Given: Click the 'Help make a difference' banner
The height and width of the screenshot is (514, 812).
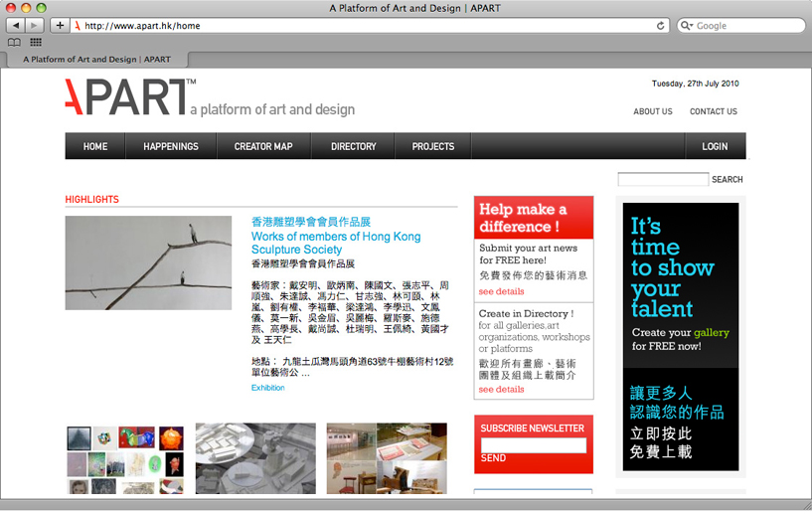Looking at the screenshot, I should [x=534, y=218].
